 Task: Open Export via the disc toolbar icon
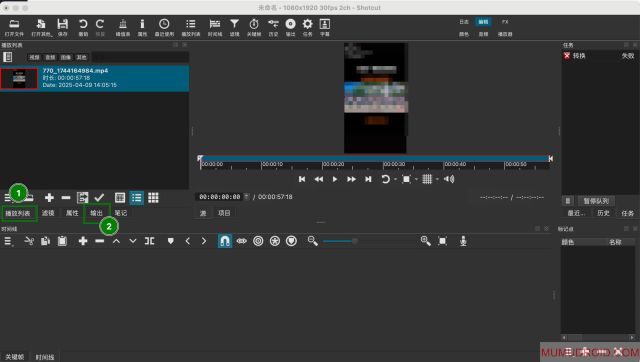click(290, 24)
